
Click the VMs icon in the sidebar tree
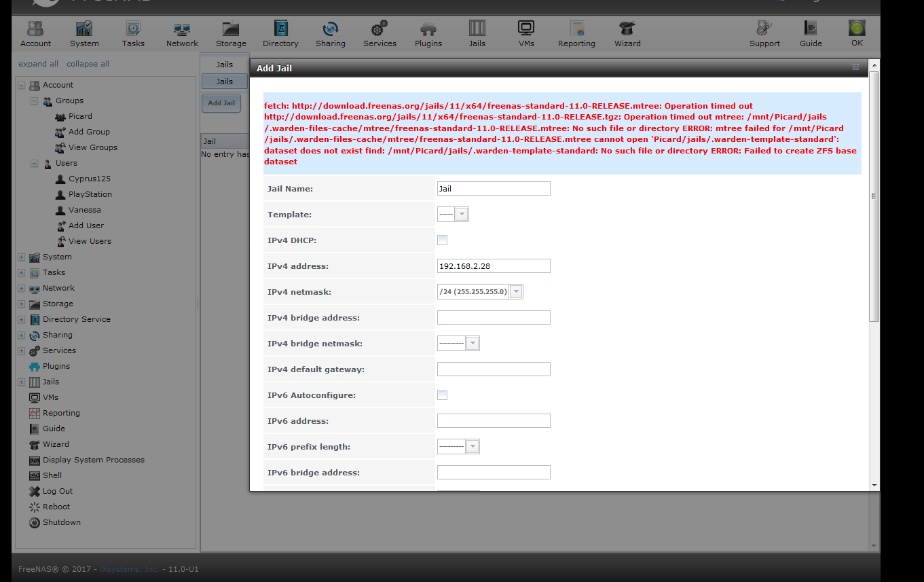click(35, 397)
